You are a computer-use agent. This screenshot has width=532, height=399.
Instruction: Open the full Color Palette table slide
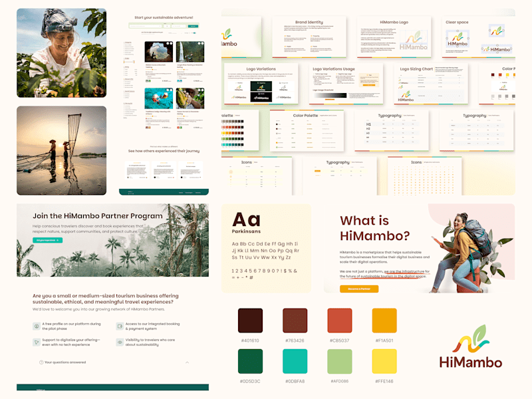[307, 130]
